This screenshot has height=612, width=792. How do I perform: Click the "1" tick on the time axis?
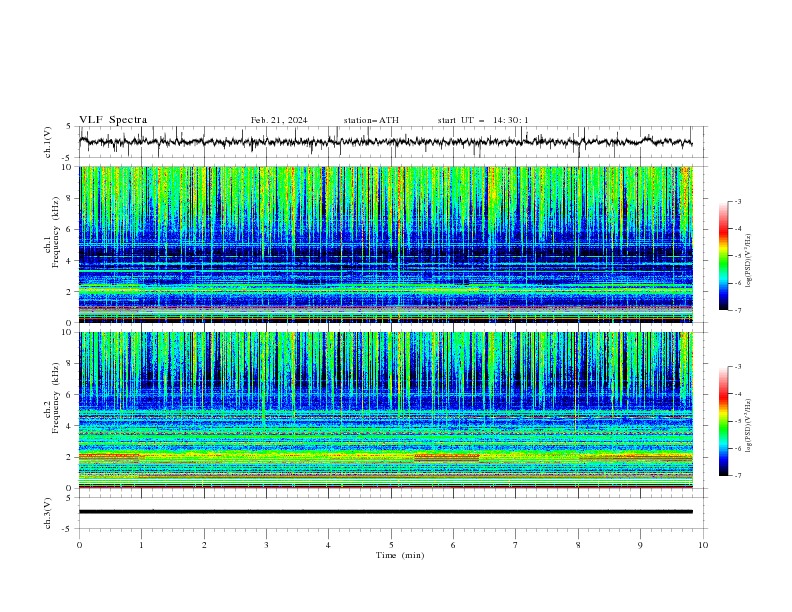coord(141,545)
